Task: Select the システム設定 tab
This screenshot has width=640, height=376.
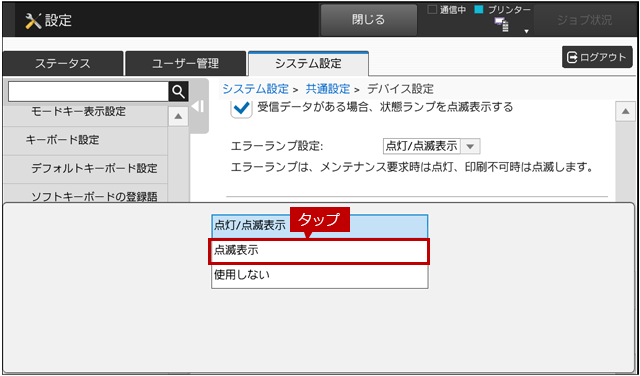Action: pos(308,64)
